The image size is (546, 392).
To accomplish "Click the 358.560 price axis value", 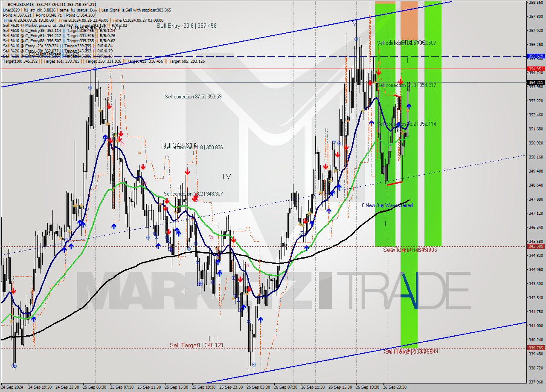I will [x=536, y=2].
